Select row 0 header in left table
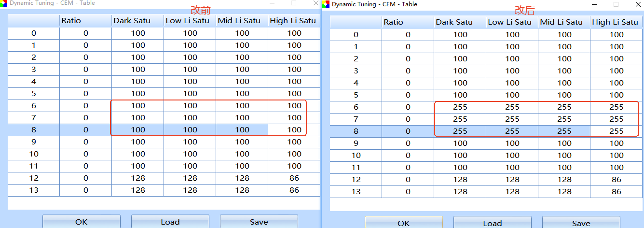The image size is (644, 228). (34, 33)
